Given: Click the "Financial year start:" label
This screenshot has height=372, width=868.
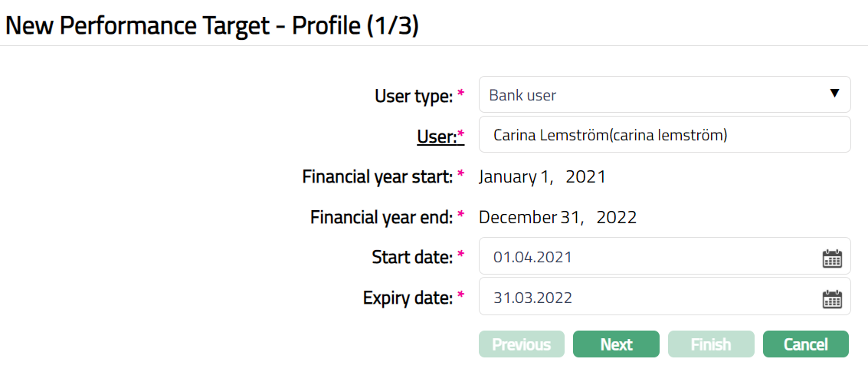Looking at the screenshot, I should [x=378, y=177].
